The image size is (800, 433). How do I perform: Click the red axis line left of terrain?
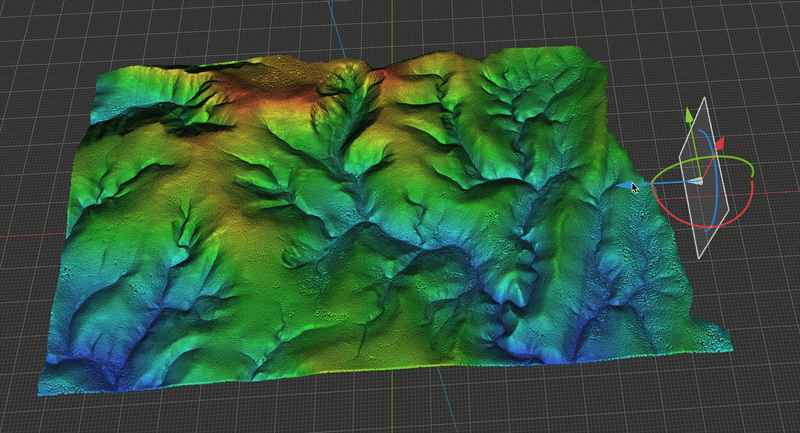pos(30,237)
